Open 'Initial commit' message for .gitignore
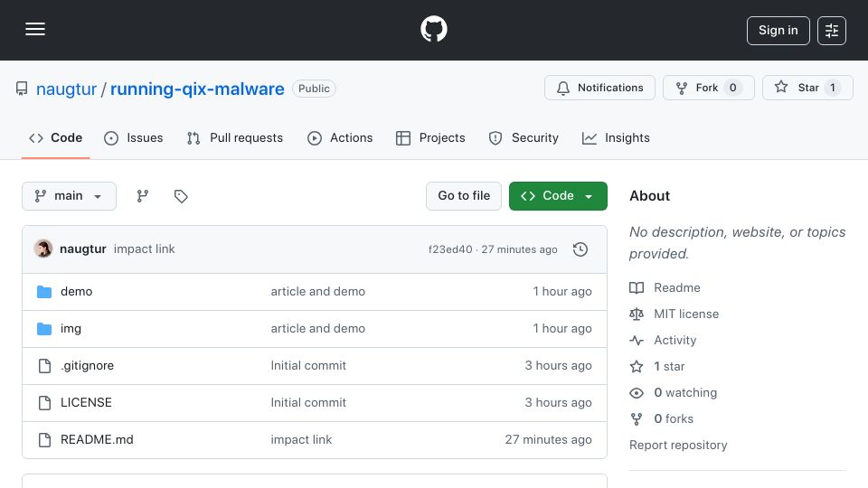The image size is (868, 488). pyautogui.click(x=308, y=366)
